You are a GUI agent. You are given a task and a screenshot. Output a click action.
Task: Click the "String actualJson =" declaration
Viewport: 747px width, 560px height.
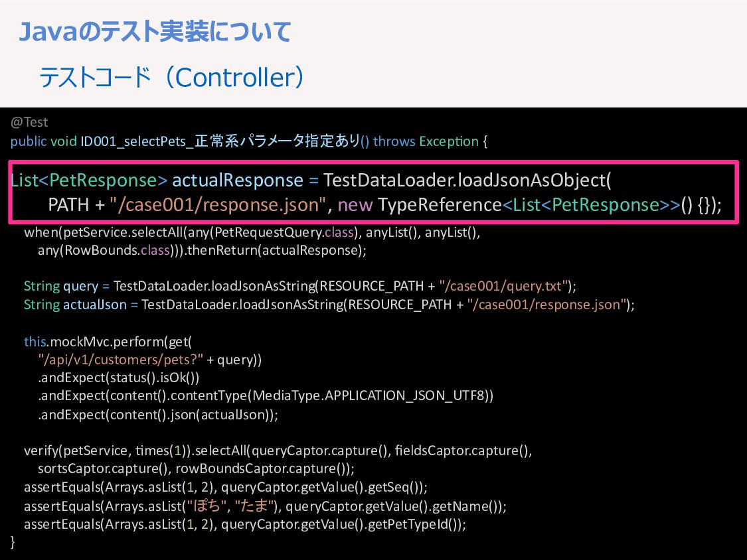point(81,305)
